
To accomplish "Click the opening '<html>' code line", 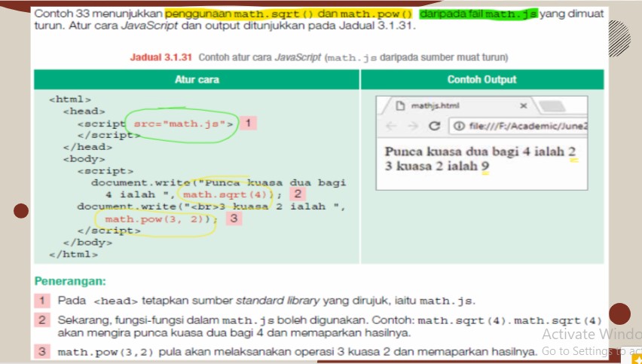I will pyautogui.click(x=70, y=99).
